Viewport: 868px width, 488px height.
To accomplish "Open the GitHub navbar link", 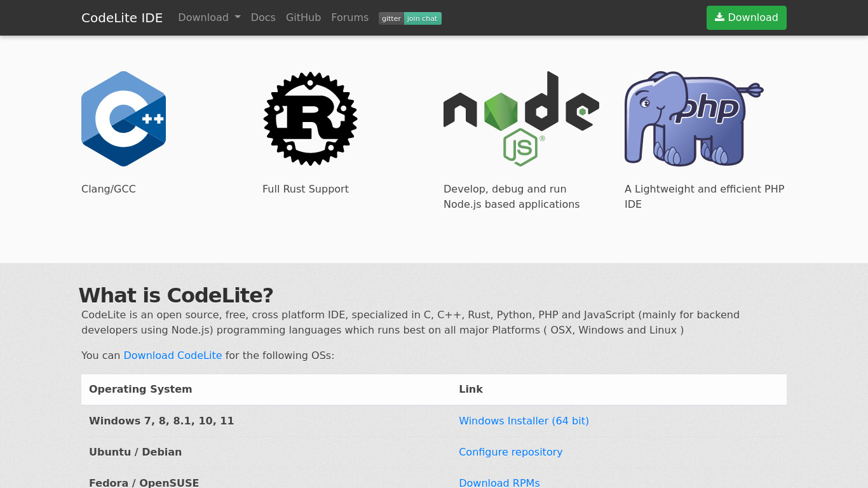I will coord(303,18).
